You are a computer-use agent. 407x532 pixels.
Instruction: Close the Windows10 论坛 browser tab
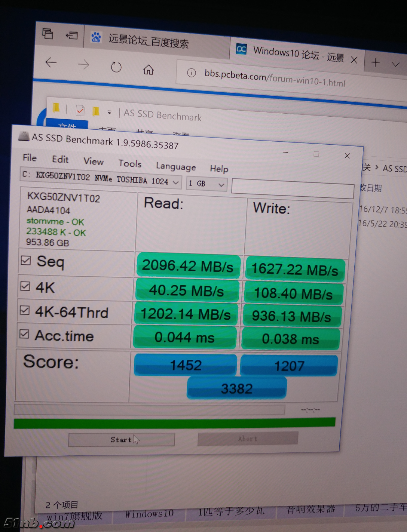tap(354, 60)
